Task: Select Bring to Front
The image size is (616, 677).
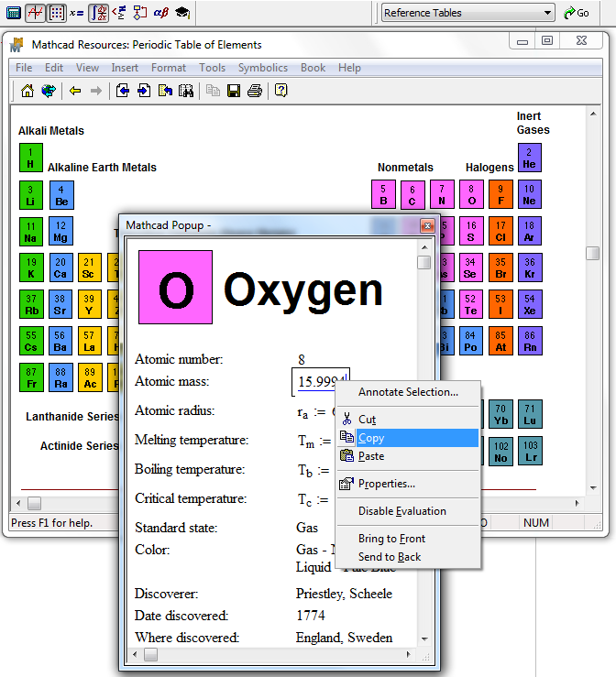Action: click(x=408, y=539)
